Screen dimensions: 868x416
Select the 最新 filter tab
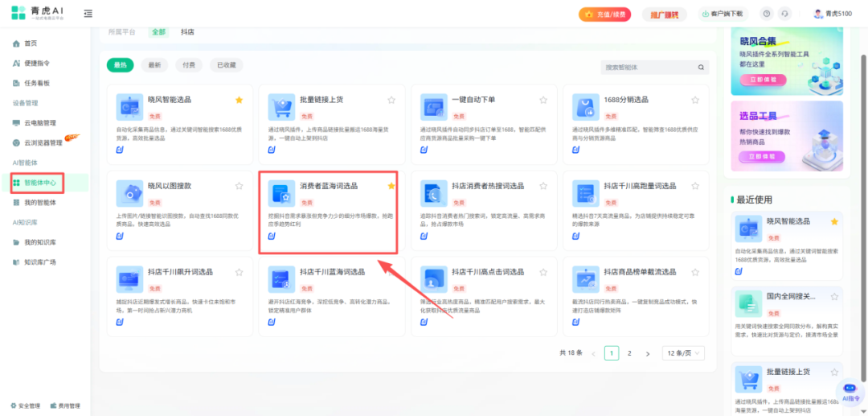[154, 65]
